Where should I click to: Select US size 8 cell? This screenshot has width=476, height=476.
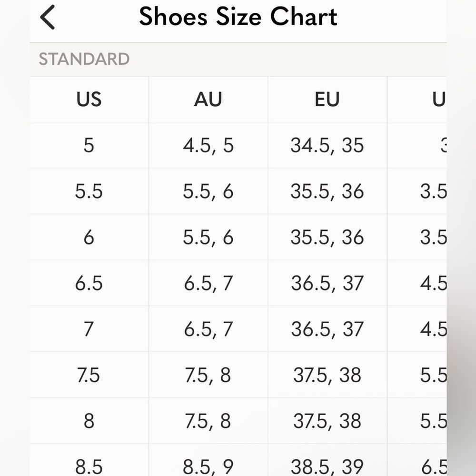[89, 421]
